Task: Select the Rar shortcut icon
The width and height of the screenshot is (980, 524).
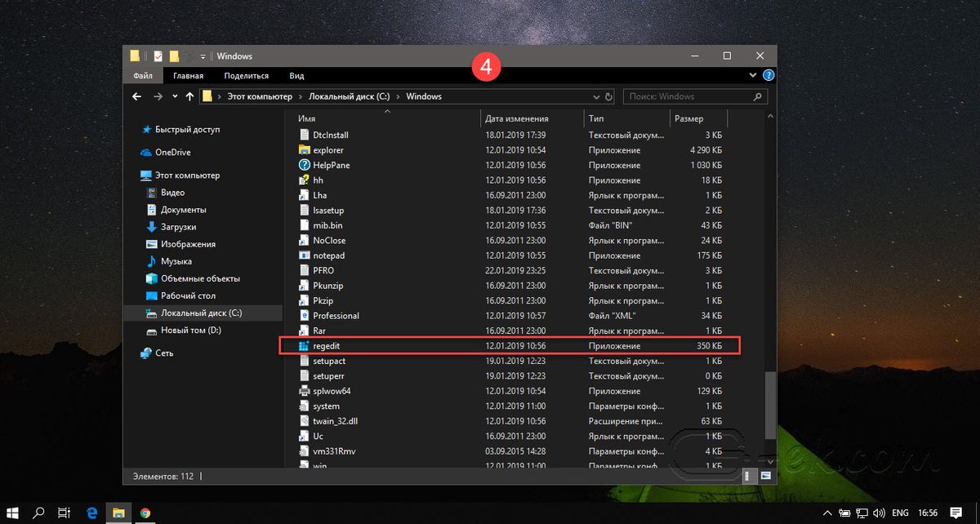Action: 305,331
